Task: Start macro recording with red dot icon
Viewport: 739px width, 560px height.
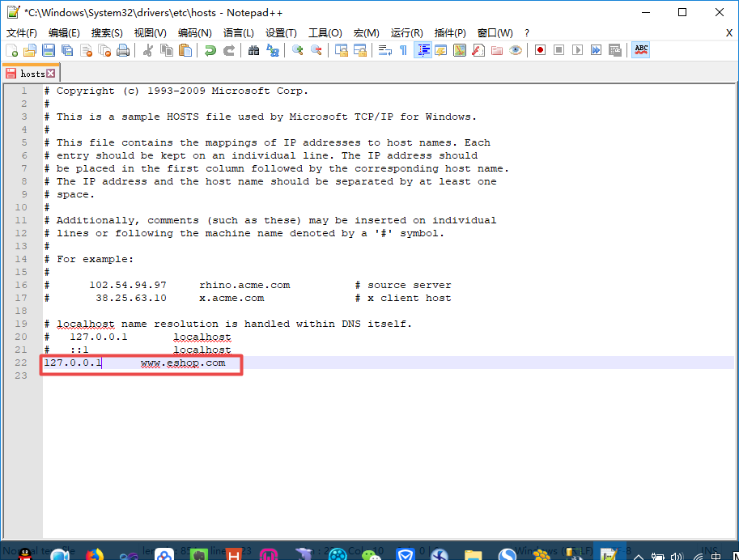Action: [x=540, y=50]
